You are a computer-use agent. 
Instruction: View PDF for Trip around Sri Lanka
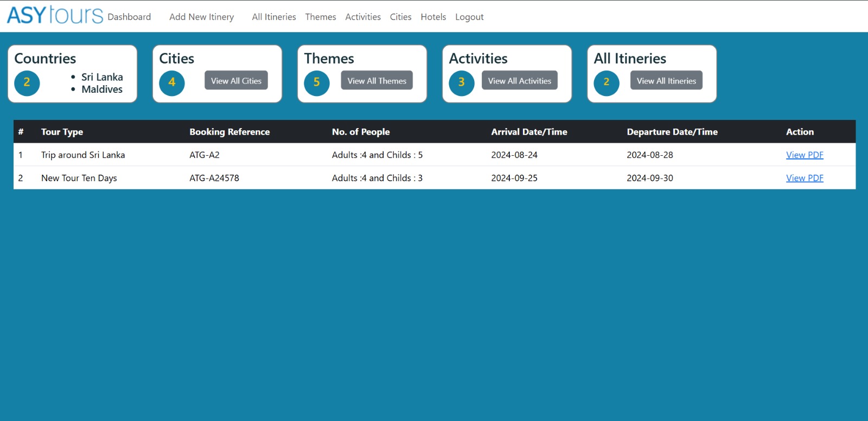click(804, 155)
